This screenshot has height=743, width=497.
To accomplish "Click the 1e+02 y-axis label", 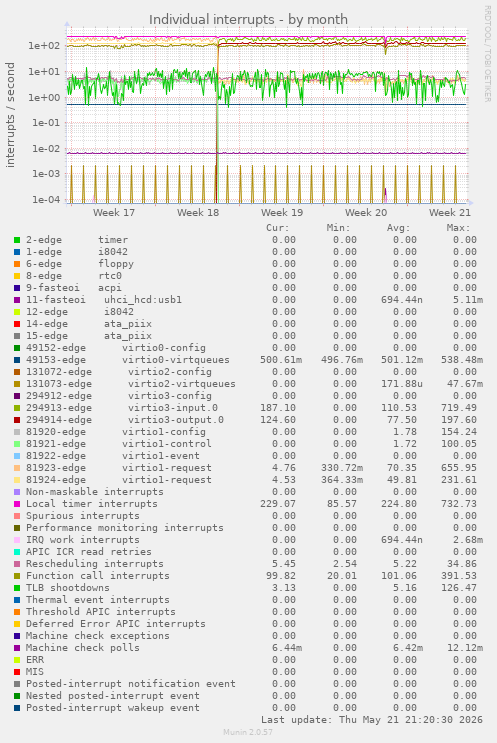I will [44, 46].
